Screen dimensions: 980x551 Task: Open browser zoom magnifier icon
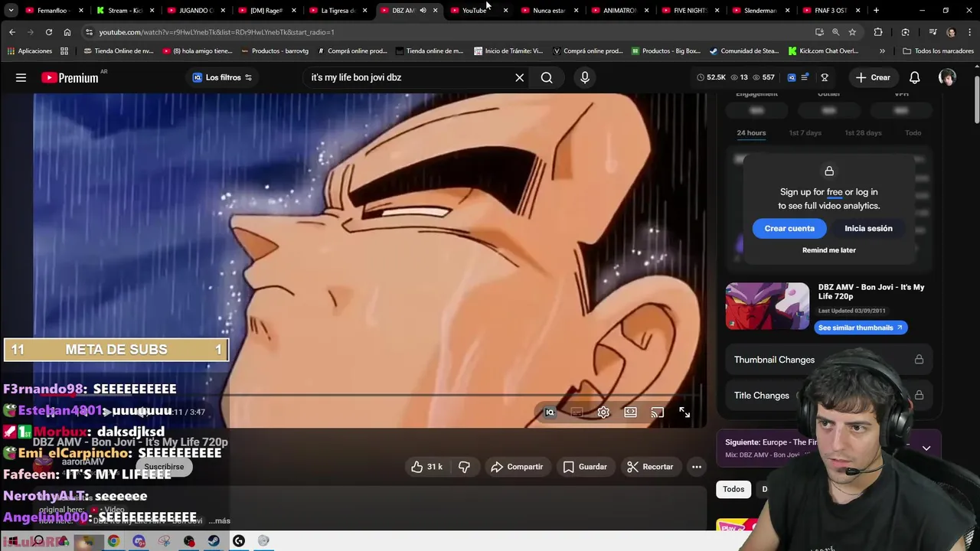click(835, 32)
